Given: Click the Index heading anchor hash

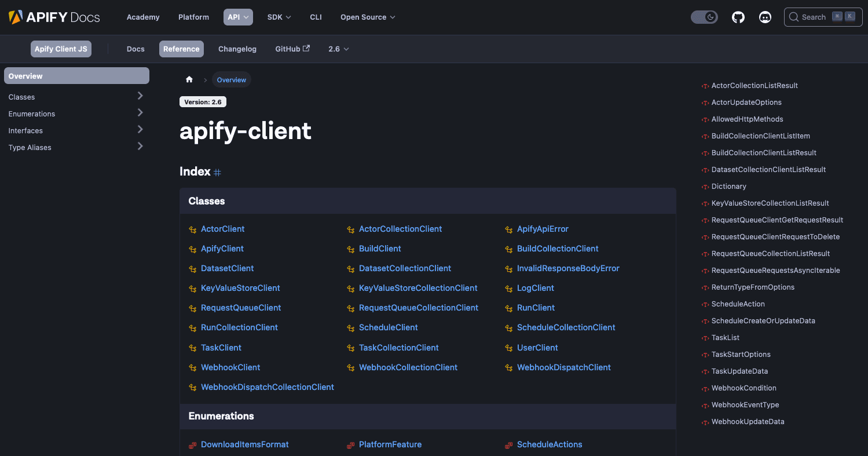Looking at the screenshot, I should tap(218, 172).
